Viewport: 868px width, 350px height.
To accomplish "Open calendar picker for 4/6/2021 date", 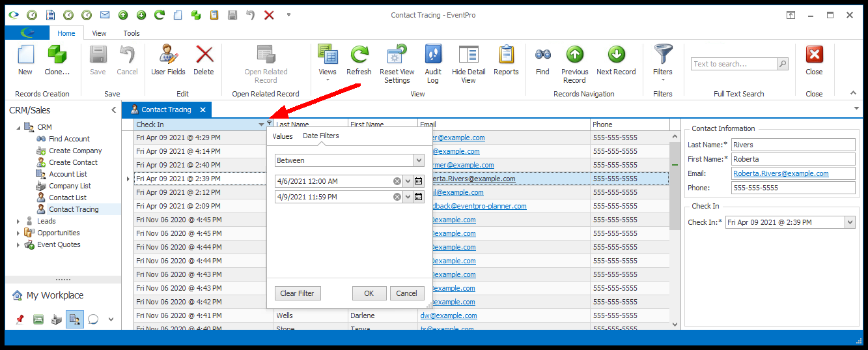I will pos(419,181).
